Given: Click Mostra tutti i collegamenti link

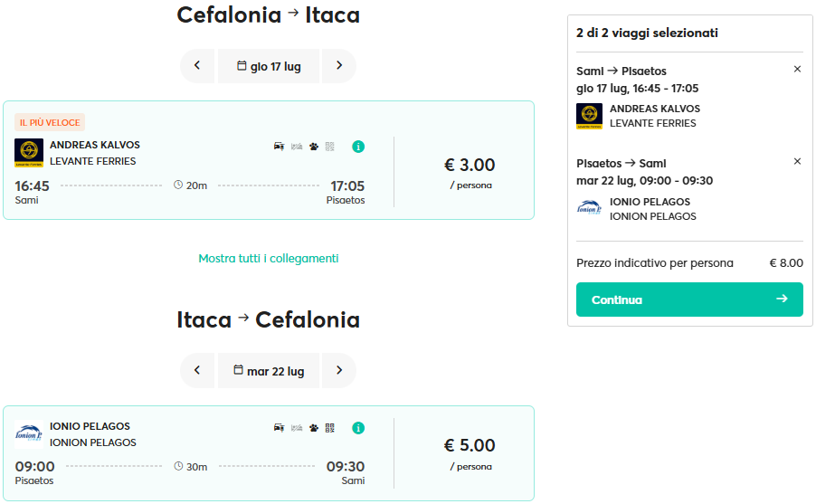Looking at the screenshot, I should click(x=269, y=258).
